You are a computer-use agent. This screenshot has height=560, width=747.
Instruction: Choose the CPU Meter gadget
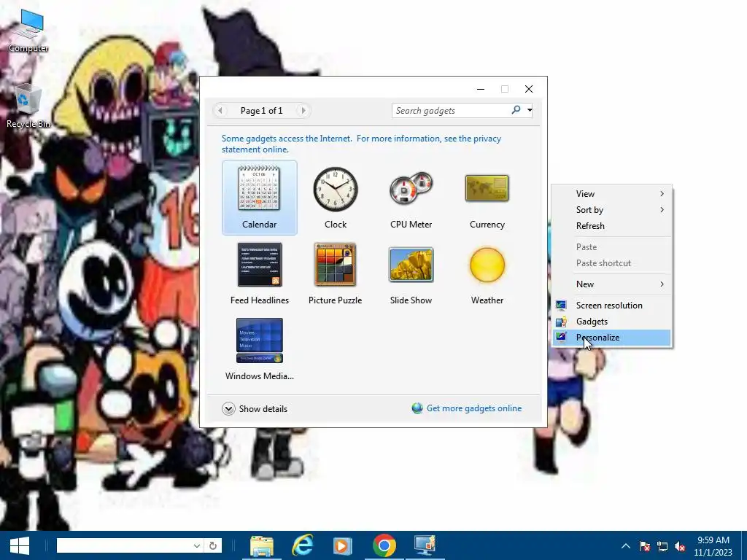click(411, 198)
